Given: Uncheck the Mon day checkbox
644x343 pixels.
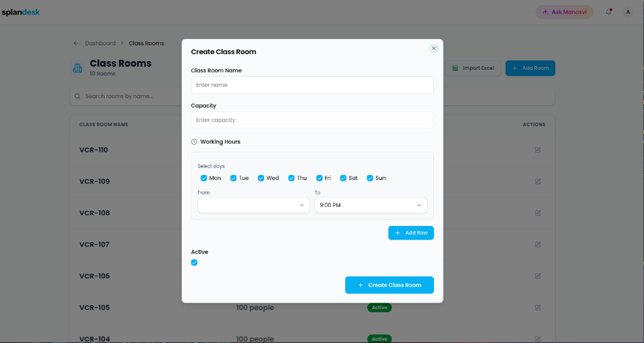Looking at the screenshot, I should pyautogui.click(x=204, y=178).
